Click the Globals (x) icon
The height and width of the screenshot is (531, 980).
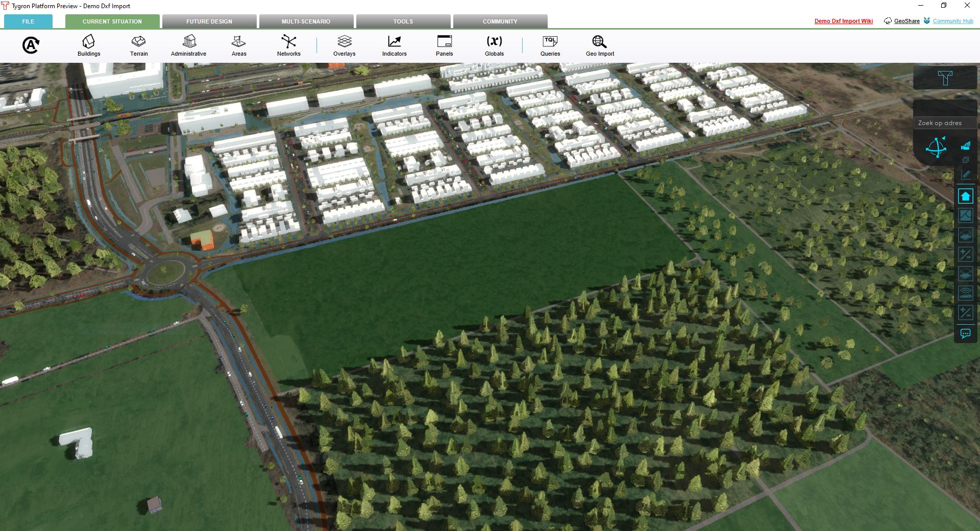(494, 45)
